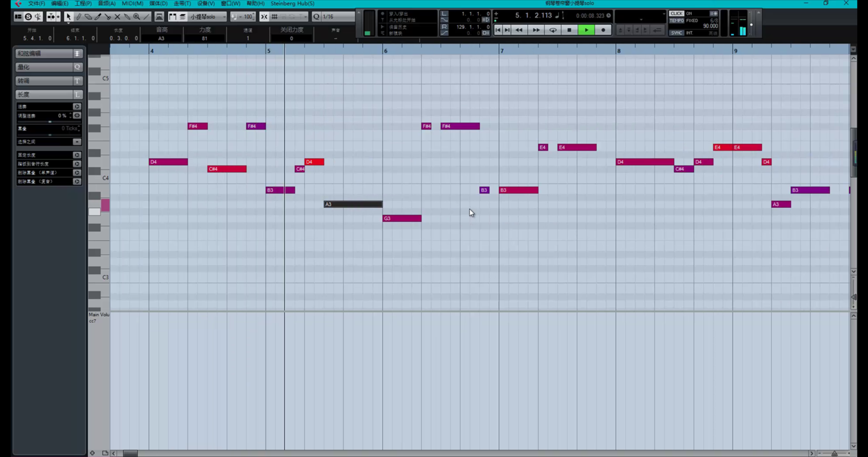Viewport: 868px width, 457px height.
Task: Click the 力度 velocity value 81 field
Action: 204,38
